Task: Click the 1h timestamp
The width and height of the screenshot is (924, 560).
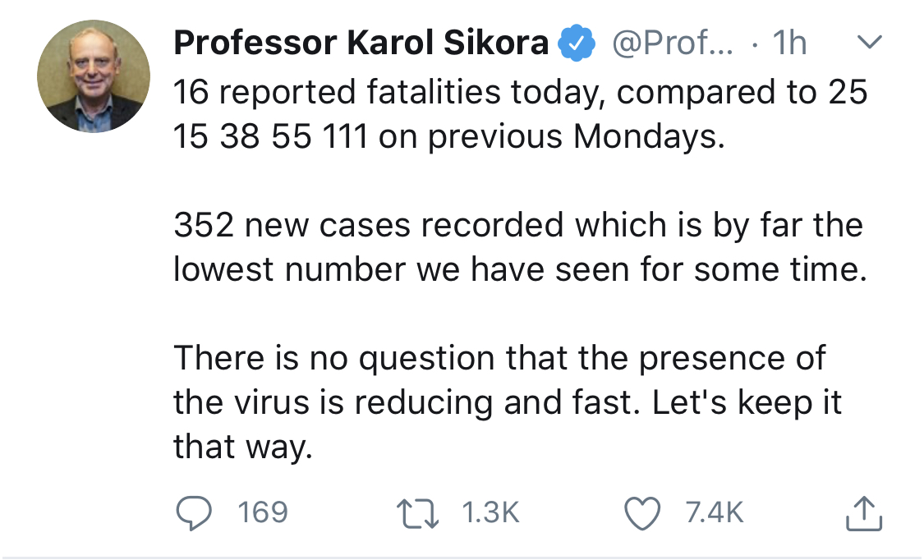Action: (x=789, y=44)
